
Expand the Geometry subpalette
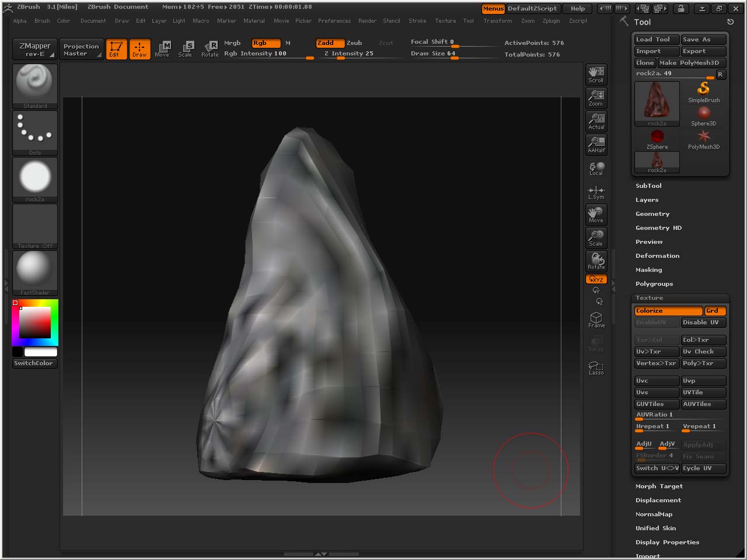pyautogui.click(x=652, y=214)
